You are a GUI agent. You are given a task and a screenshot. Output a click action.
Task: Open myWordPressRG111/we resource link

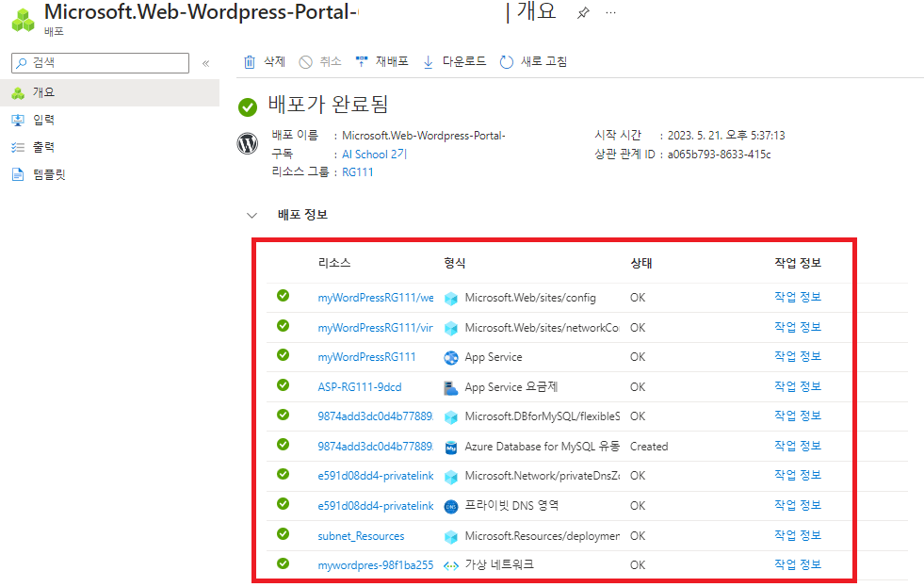tap(376, 298)
